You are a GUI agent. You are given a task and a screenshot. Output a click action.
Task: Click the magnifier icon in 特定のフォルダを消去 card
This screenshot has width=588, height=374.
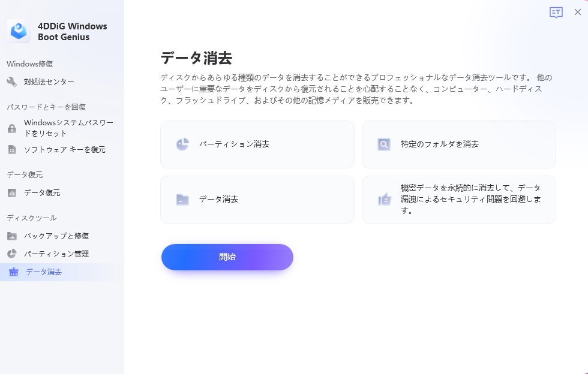click(x=384, y=144)
